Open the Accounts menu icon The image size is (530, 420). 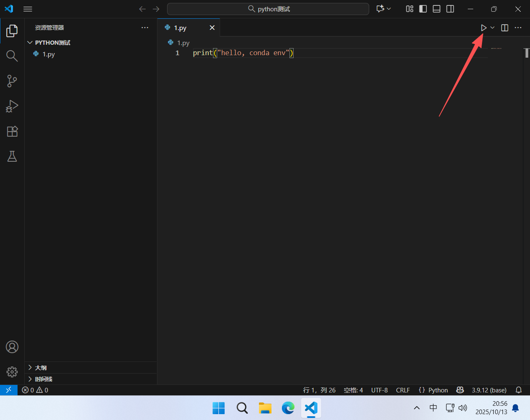pyautogui.click(x=12, y=347)
